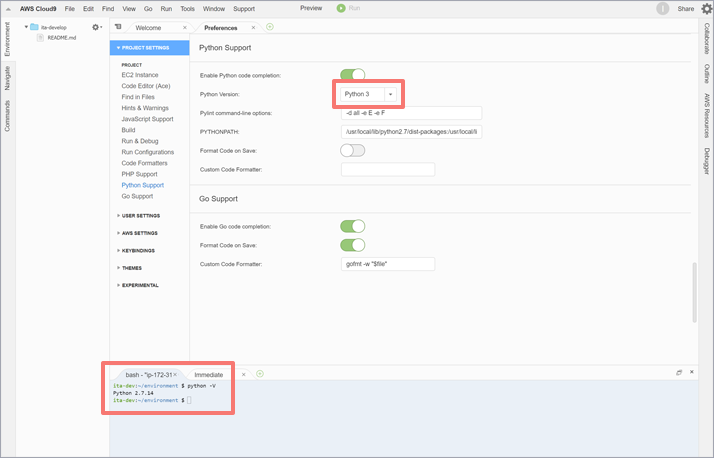The image size is (714, 458).
Task: Collapse the Project Settings section
Action: (149, 48)
